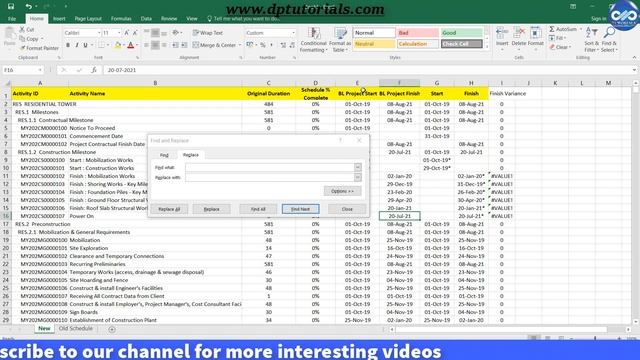Click the Replace All button
This screenshot has width=640, height=360.
coord(169,209)
